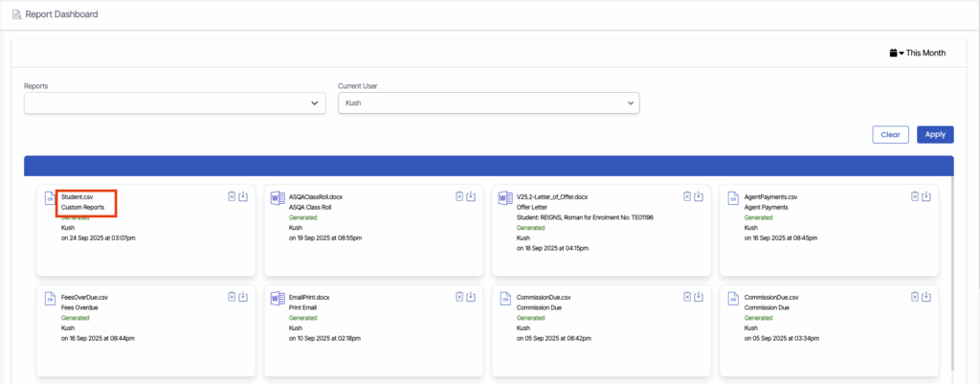Download the EmailPrint.docx file

[471, 297]
